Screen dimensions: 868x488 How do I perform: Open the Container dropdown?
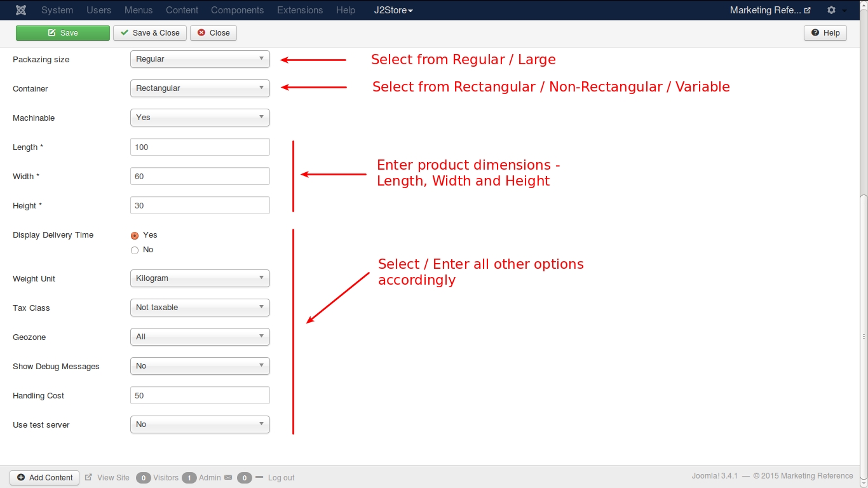tap(200, 88)
